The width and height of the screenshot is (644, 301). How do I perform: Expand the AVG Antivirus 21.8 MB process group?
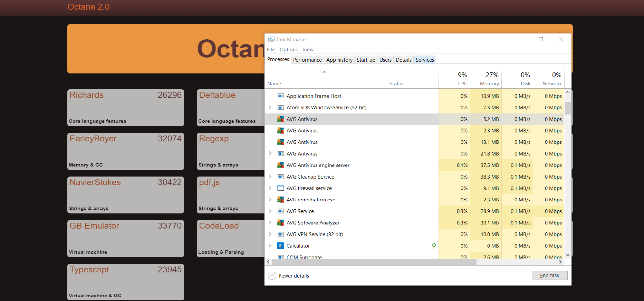click(x=270, y=153)
